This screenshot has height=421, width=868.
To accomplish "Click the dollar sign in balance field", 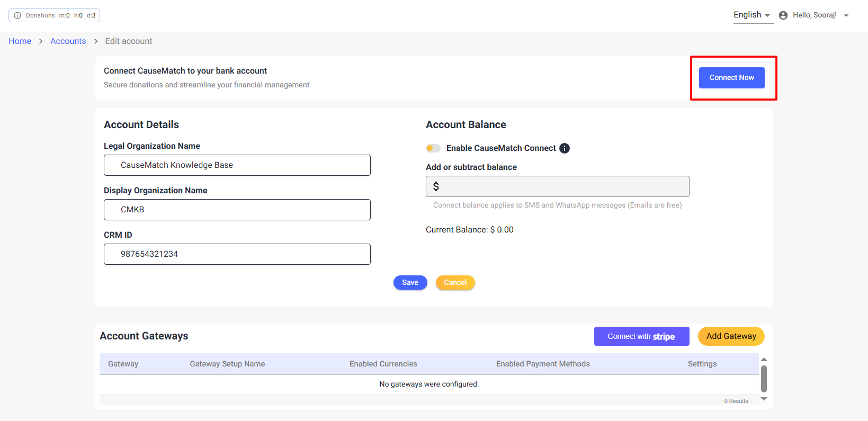I will pos(436,186).
